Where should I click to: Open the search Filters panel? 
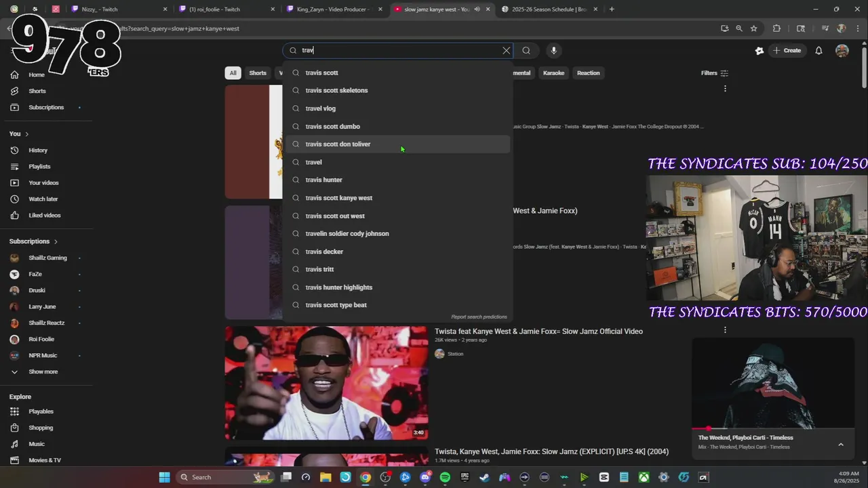[714, 73]
